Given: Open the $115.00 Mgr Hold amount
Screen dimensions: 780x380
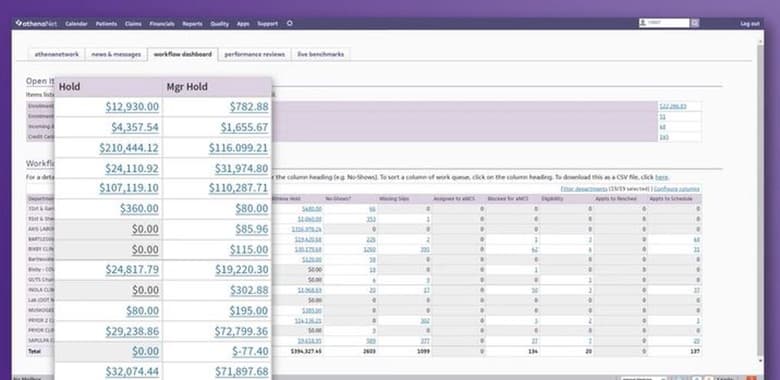Looking at the screenshot, I should tap(249, 249).
